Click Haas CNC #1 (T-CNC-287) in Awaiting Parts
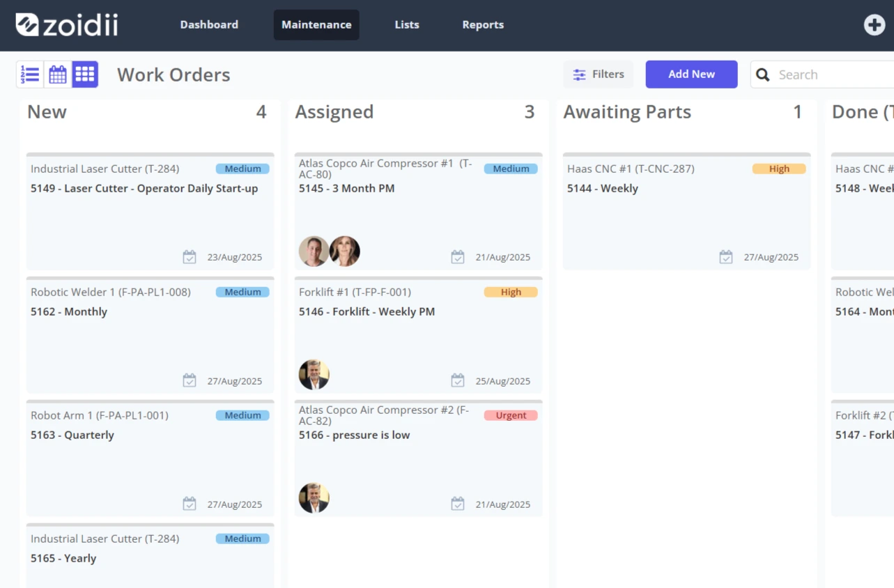The width and height of the screenshot is (894, 588). pyautogui.click(x=631, y=169)
